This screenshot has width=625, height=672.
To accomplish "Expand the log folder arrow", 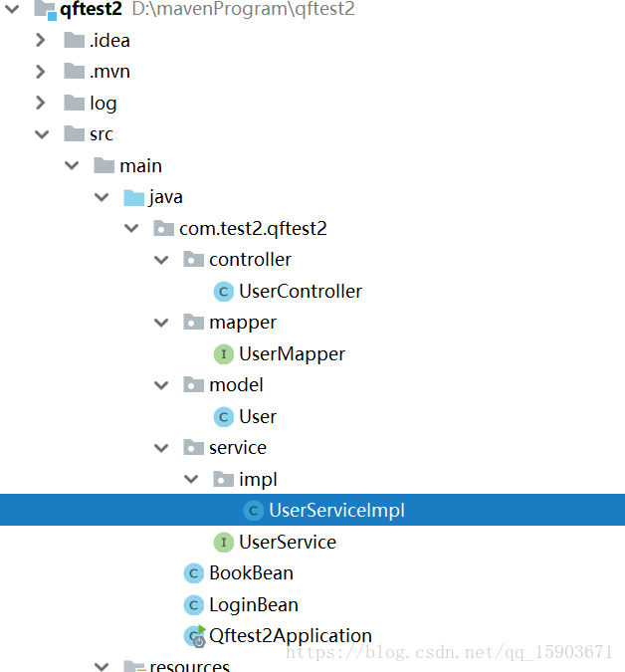I will (41, 103).
